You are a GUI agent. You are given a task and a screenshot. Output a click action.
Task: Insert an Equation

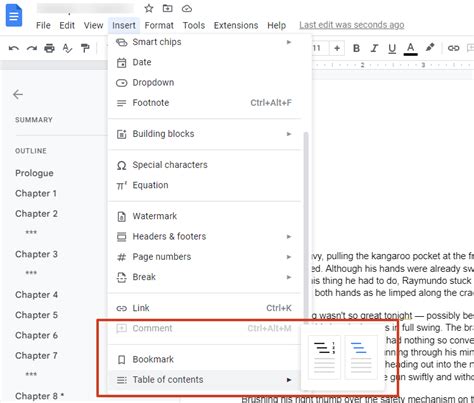[204, 185]
